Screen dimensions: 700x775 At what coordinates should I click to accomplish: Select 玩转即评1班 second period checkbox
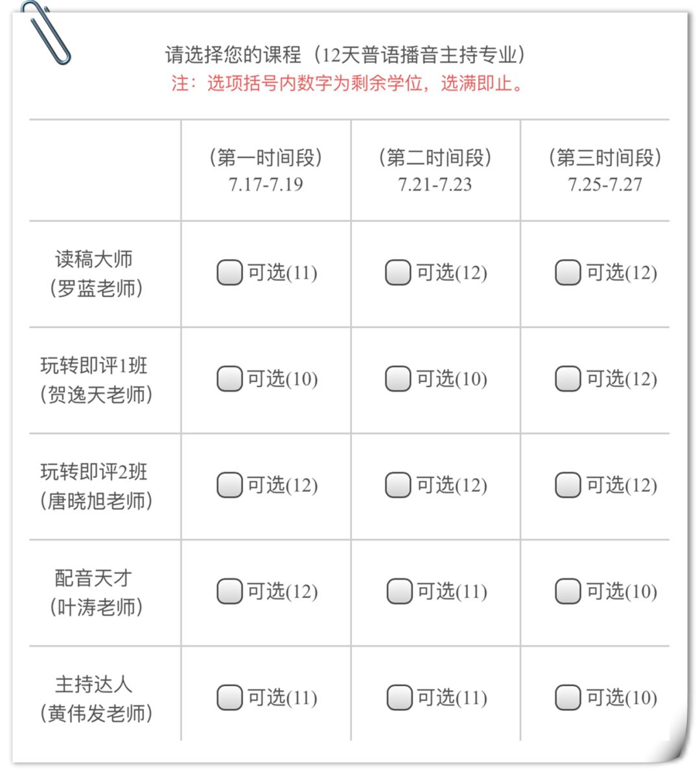click(x=398, y=379)
